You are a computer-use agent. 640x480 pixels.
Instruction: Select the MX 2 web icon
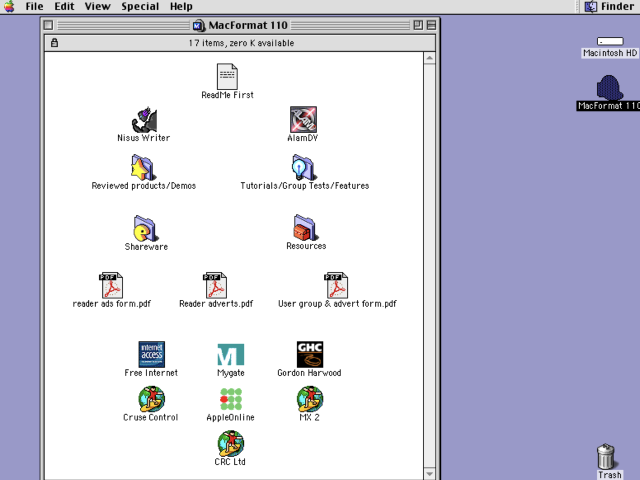pos(310,399)
